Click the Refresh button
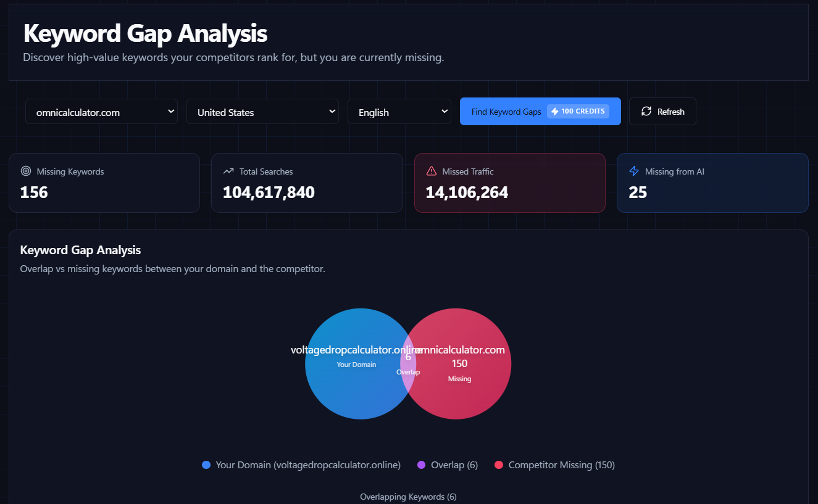 662,112
